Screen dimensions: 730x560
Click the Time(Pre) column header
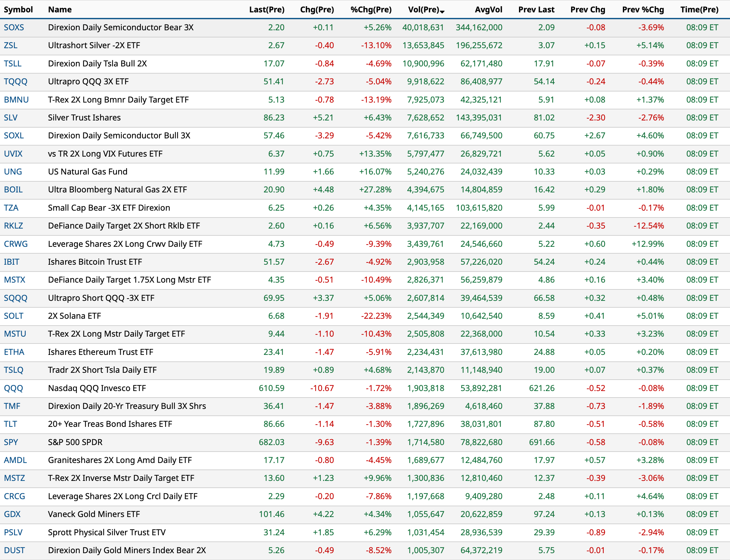[699, 9]
